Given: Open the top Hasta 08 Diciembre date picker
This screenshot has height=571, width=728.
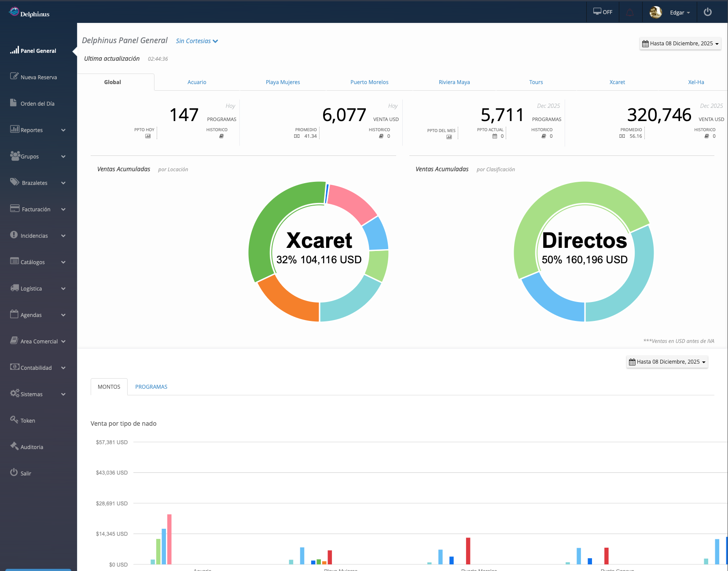Looking at the screenshot, I should coord(680,44).
